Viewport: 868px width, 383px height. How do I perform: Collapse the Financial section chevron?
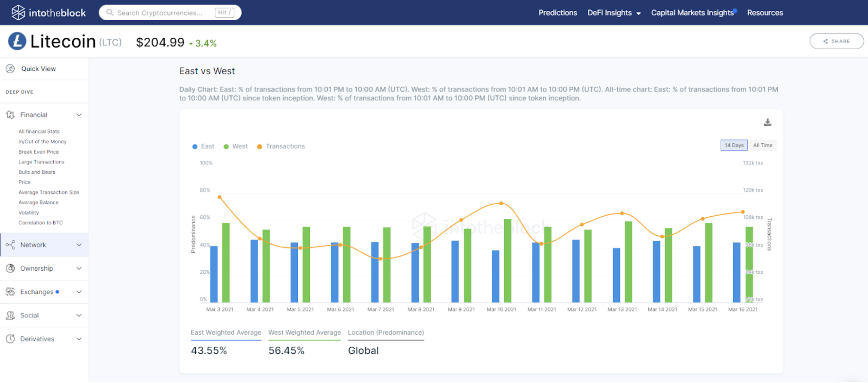tap(79, 115)
